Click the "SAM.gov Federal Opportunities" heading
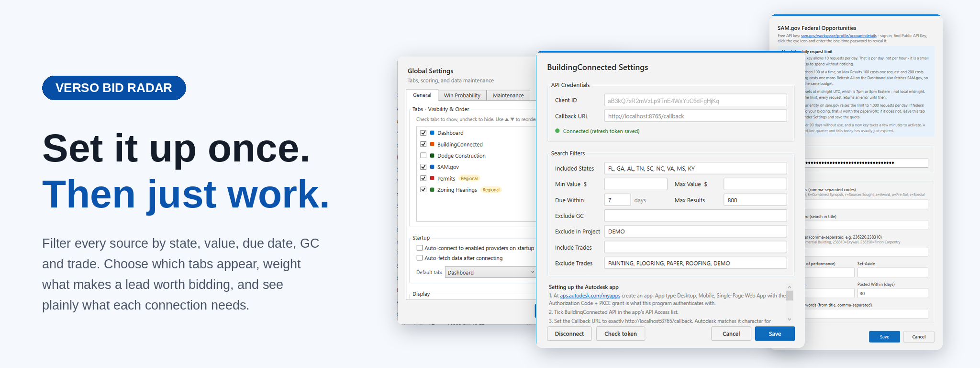Image resolution: width=980 pixels, height=368 pixels. point(817,28)
